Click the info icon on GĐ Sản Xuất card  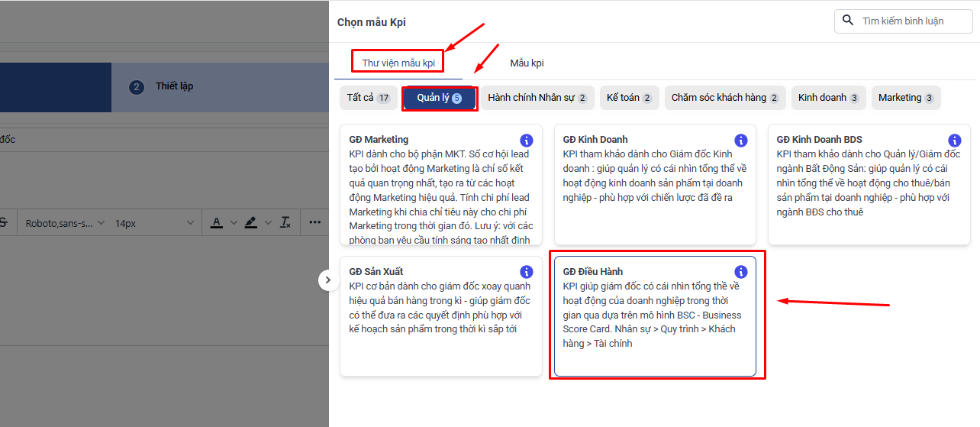(x=527, y=272)
